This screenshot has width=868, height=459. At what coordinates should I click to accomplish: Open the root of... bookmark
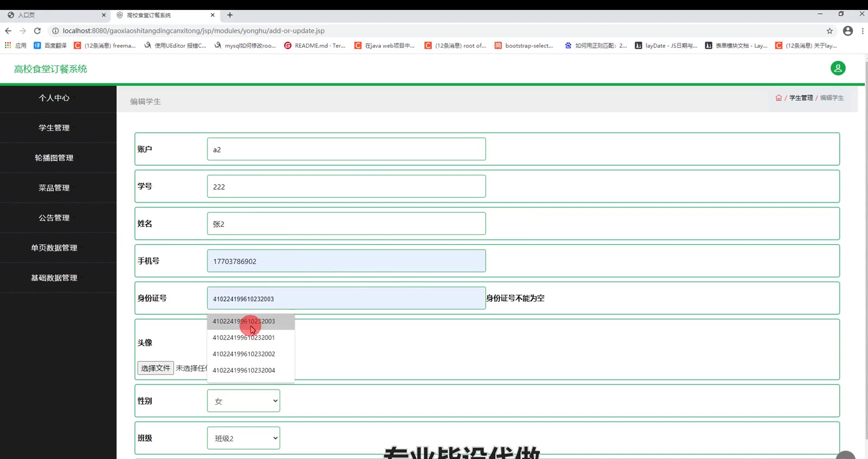455,46
